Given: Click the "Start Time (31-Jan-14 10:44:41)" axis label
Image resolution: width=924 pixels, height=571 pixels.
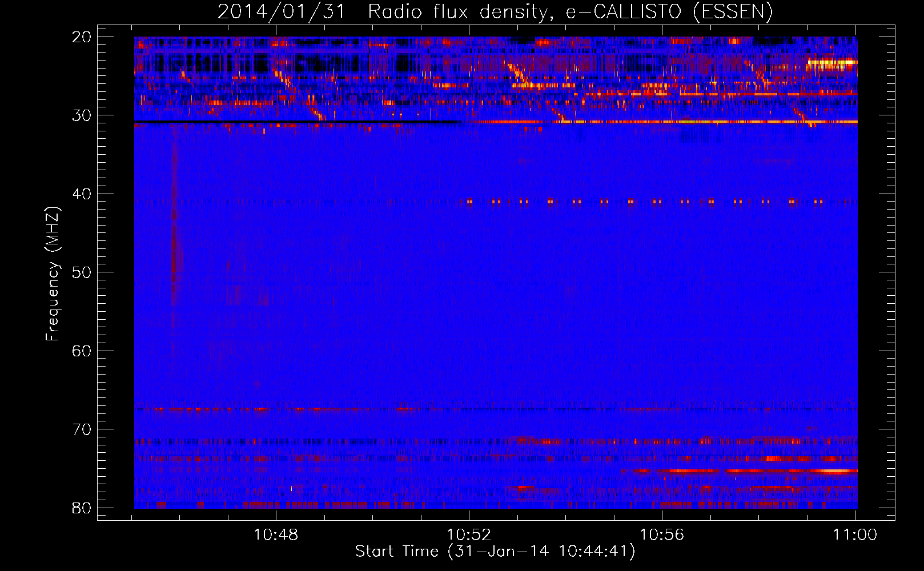Looking at the screenshot, I should pyautogui.click(x=495, y=552).
